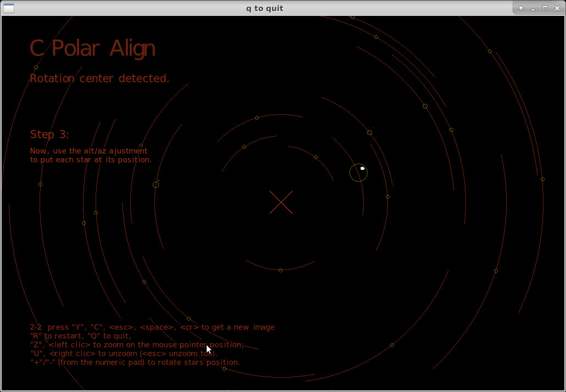Click the bright white star blob
This screenshot has height=392, width=566.
(363, 169)
